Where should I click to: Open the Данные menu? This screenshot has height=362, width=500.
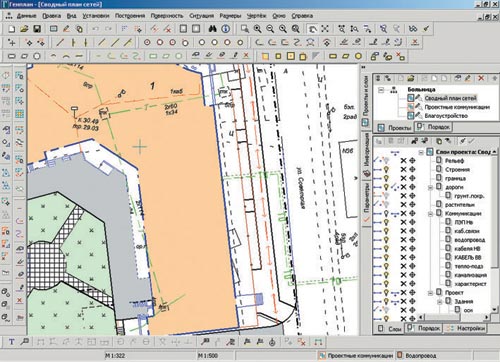tap(26, 16)
